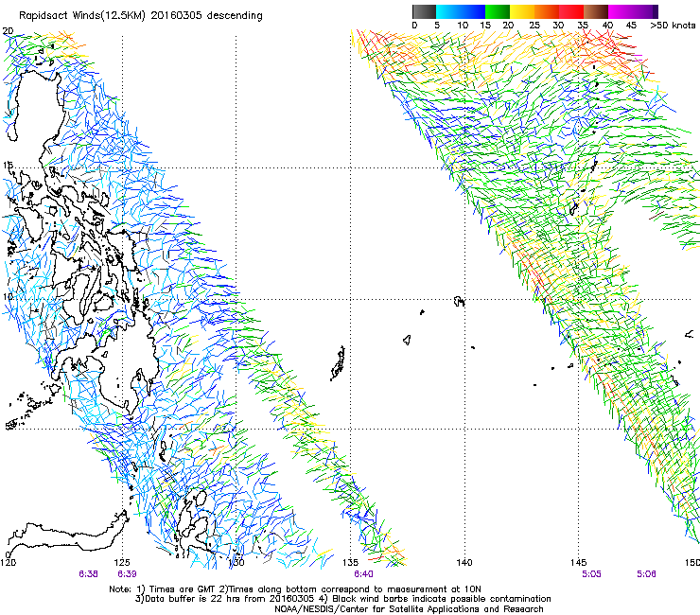Click the green 15-20 knots legend segment
Screen dimensions: 700x615
coord(498,11)
